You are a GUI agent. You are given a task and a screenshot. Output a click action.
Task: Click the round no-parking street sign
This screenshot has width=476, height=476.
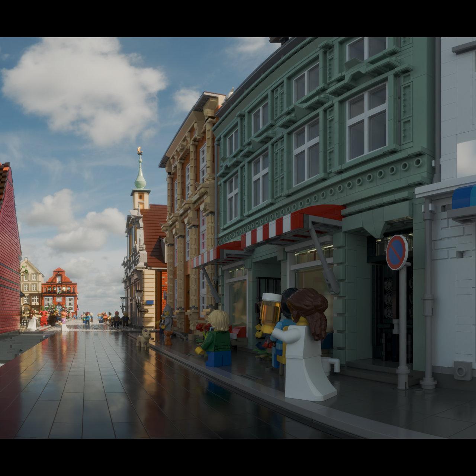(x=397, y=253)
